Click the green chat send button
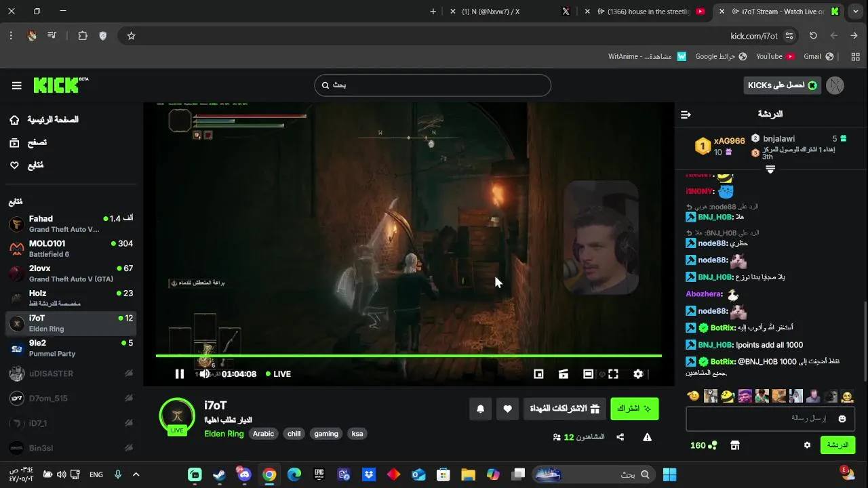Viewport: 868px width, 488px height. pyautogui.click(x=837, y=445)
